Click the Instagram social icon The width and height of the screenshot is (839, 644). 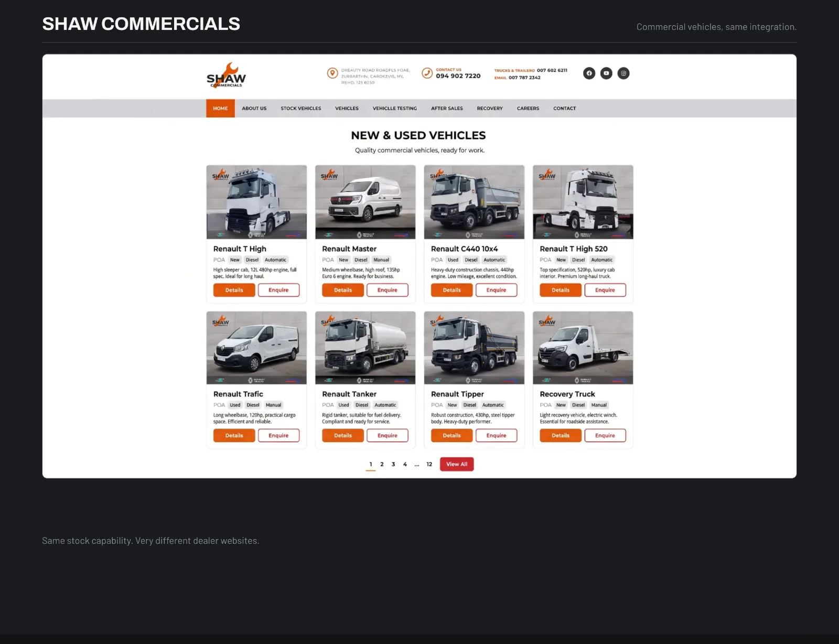coord(623,73)
